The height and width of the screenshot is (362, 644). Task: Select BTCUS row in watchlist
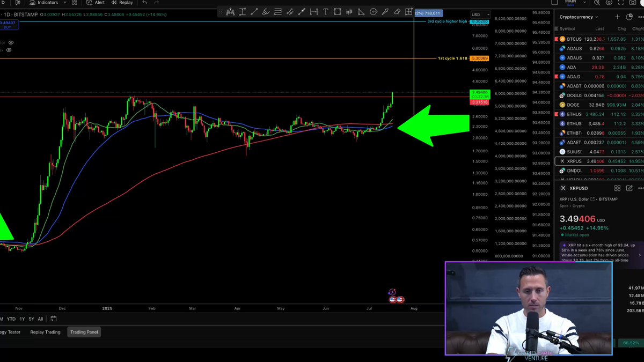coord(599,39)
